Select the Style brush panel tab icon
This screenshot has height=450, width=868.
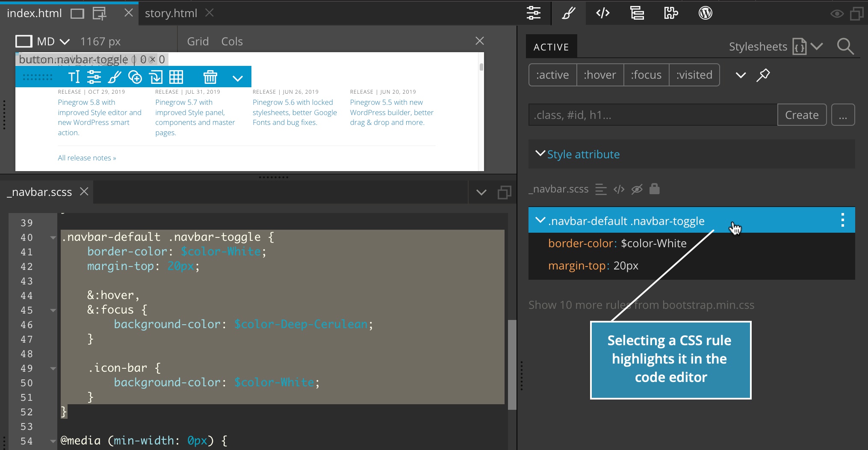[x=568, y=13]
